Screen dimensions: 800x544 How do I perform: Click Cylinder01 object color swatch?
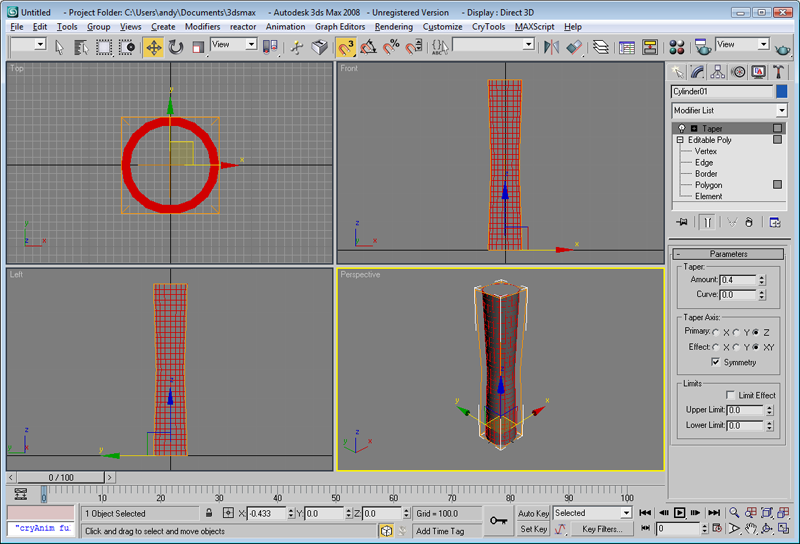pos(781,91)
